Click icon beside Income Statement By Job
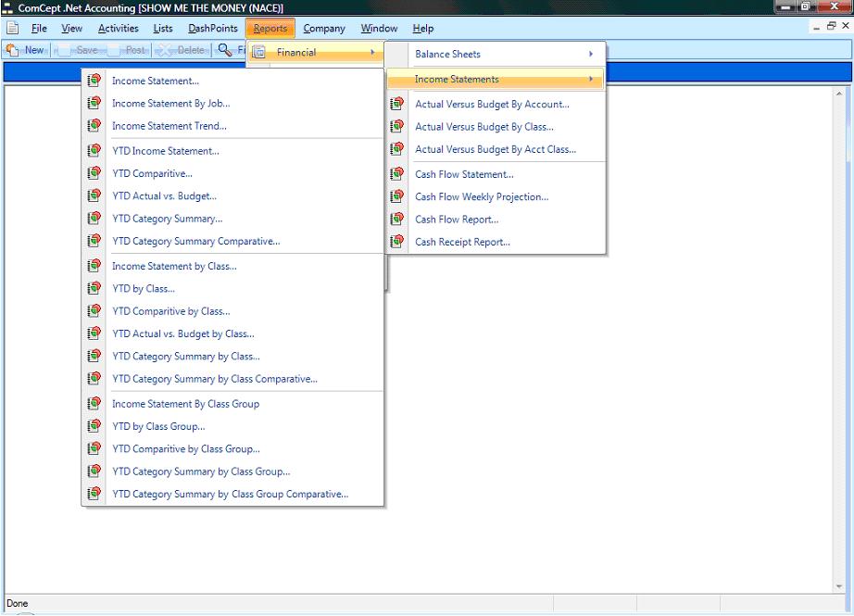The height and width of the screenshot is (616, 854). pyautogui.click(x=94, y=103)
